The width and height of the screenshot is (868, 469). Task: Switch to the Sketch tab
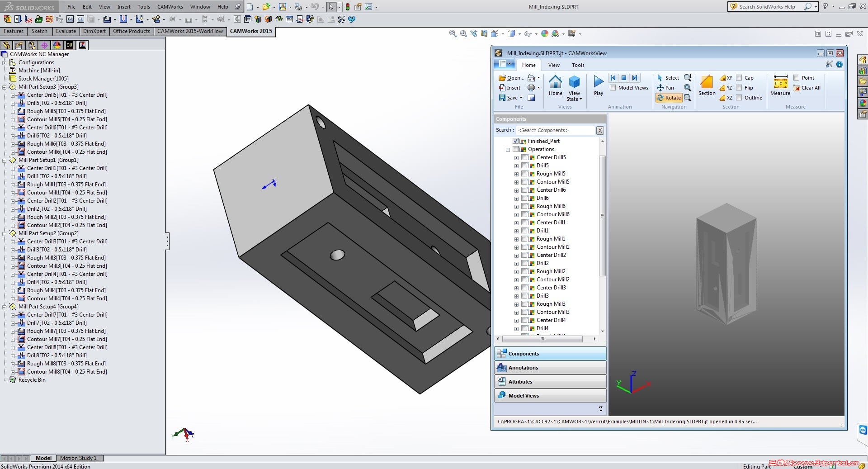pos(39,31)
